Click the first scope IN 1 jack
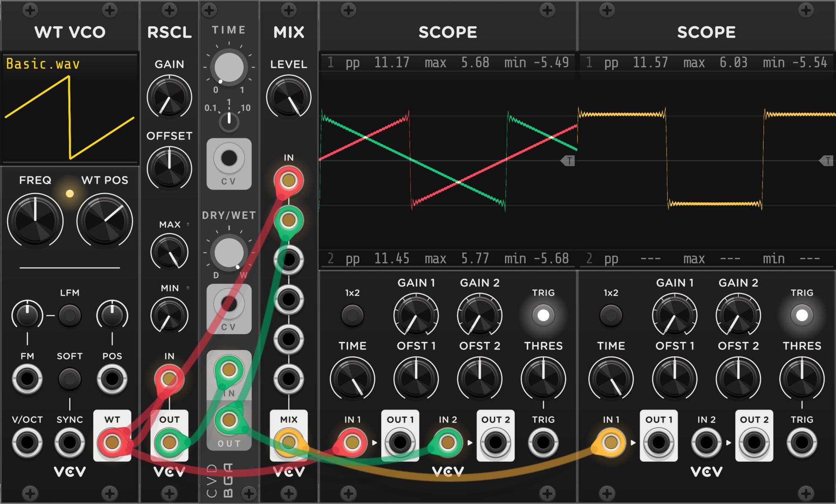The width and height of the screenshot is (836, 504). pos(352,443)
